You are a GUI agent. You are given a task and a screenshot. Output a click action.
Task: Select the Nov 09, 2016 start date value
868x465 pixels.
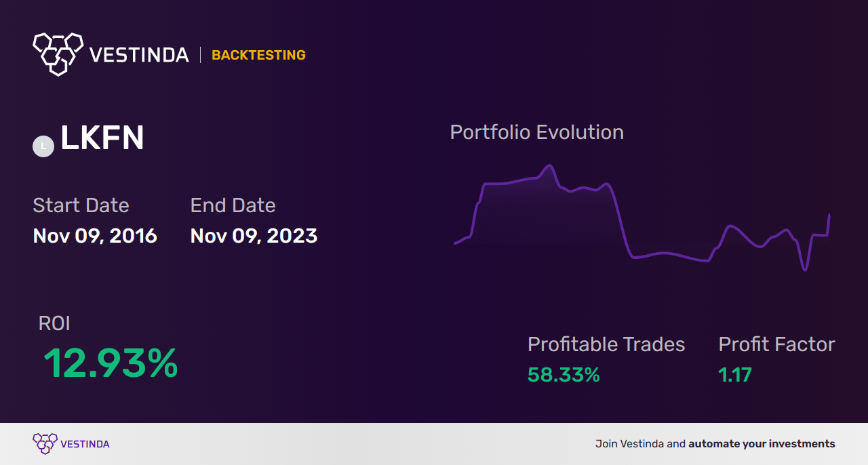tap(95, 236)
